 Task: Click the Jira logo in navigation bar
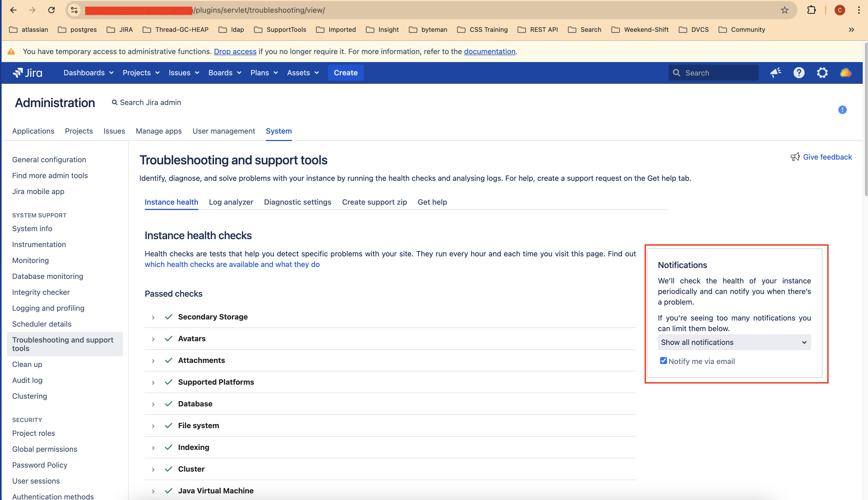pyautogui.click(x=28, y=72)
